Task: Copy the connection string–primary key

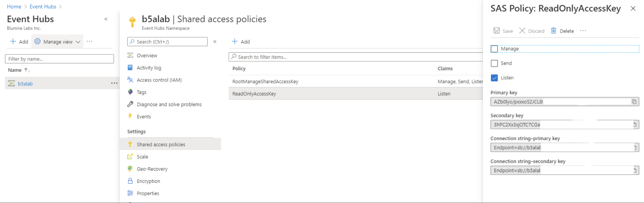Action: click(x=635, y=148)
